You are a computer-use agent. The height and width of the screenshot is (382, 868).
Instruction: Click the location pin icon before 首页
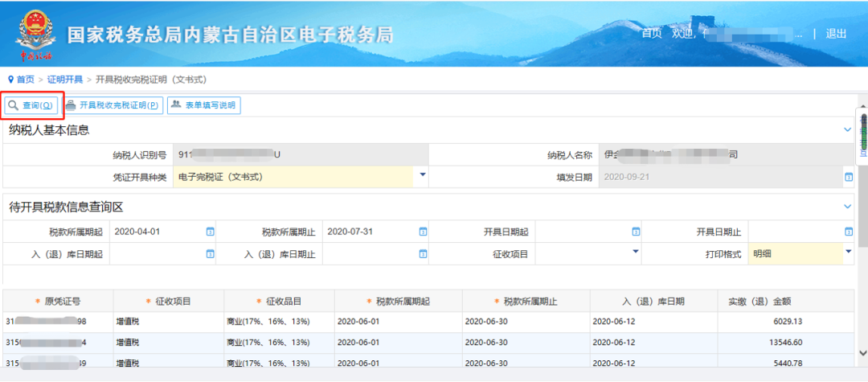coord(10,80)
